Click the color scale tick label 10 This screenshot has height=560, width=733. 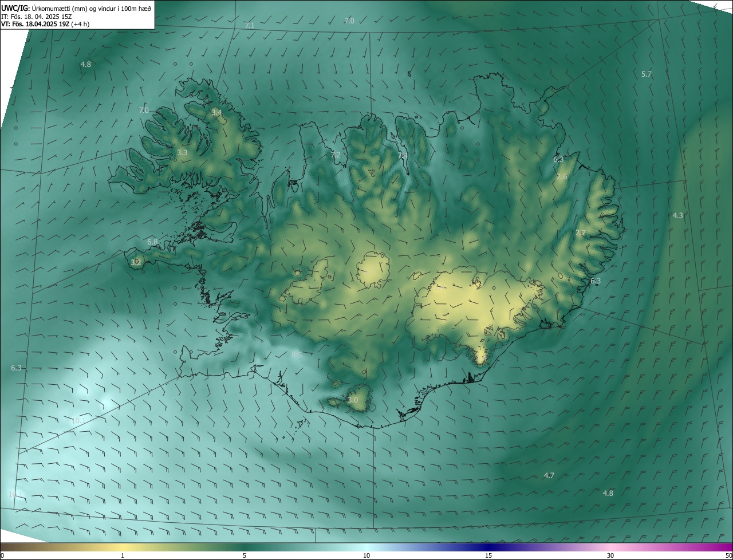click(366, 555)
